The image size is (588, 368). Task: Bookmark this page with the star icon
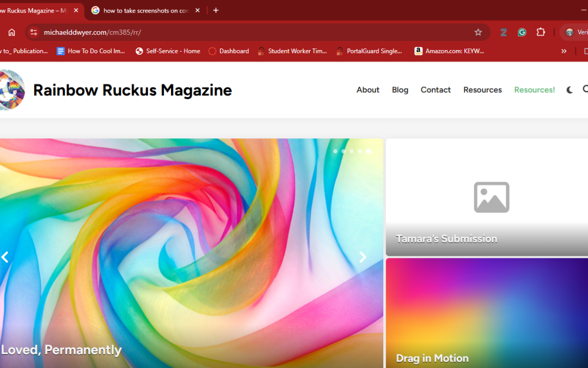pyautogui.click(x=478, y=32)
